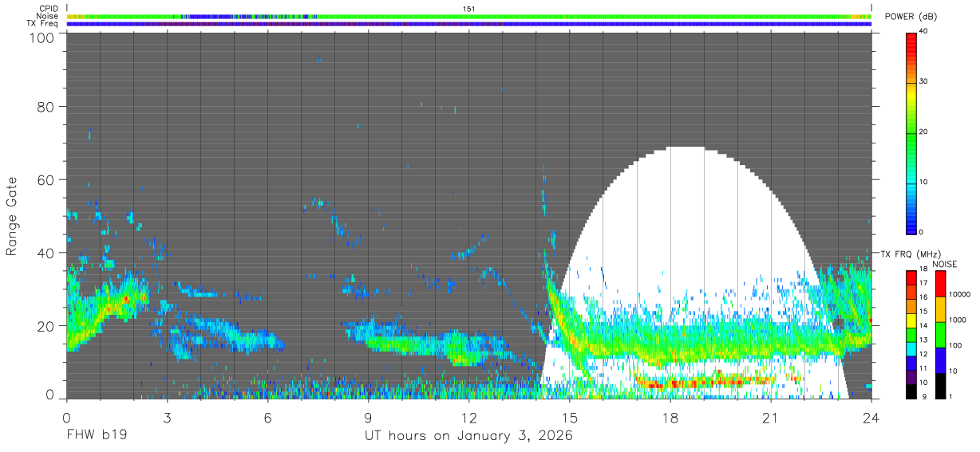The width and height of the screenshot is (980, 452).
Task: Click the 100 label on noise scale
Action: click(x=955, y=345)
